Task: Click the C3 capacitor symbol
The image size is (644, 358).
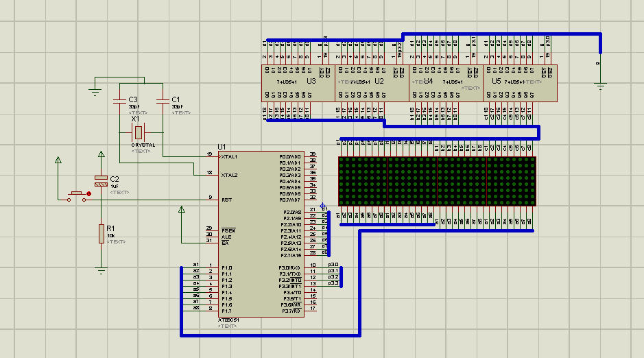Action: click(x=120, y=103)
